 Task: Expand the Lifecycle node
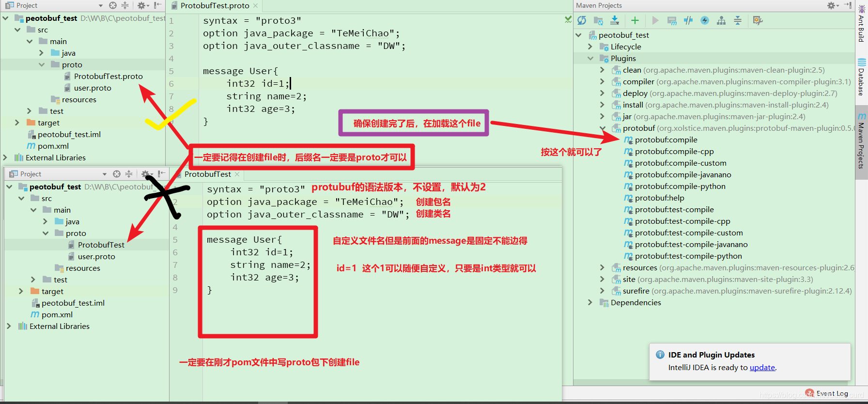pyautogui.click(x=590, y=47)
